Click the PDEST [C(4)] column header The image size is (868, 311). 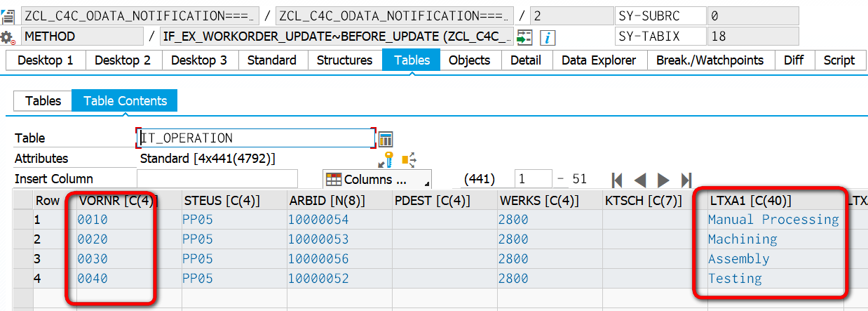tap(445, 201)
